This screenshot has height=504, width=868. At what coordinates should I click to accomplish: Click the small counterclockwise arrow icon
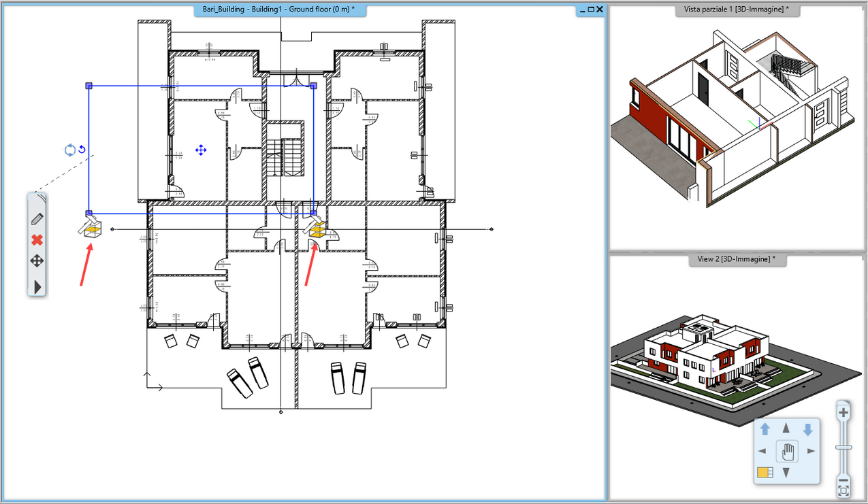(82, 150)
